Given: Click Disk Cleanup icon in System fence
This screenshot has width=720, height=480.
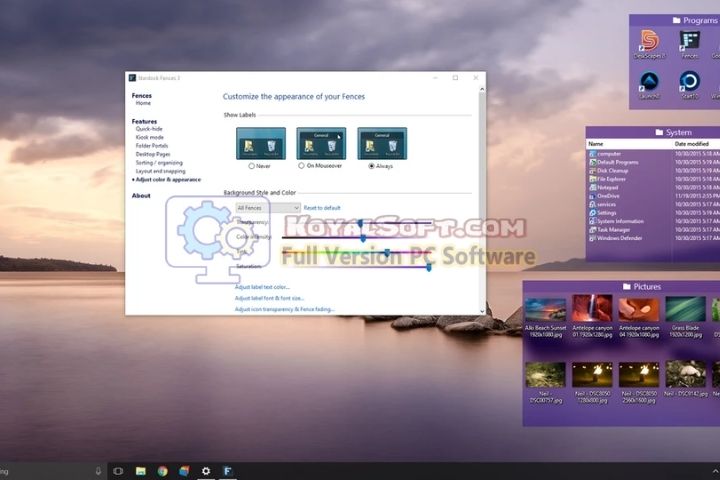Looking at the screenshot, I should pos(593,170).
